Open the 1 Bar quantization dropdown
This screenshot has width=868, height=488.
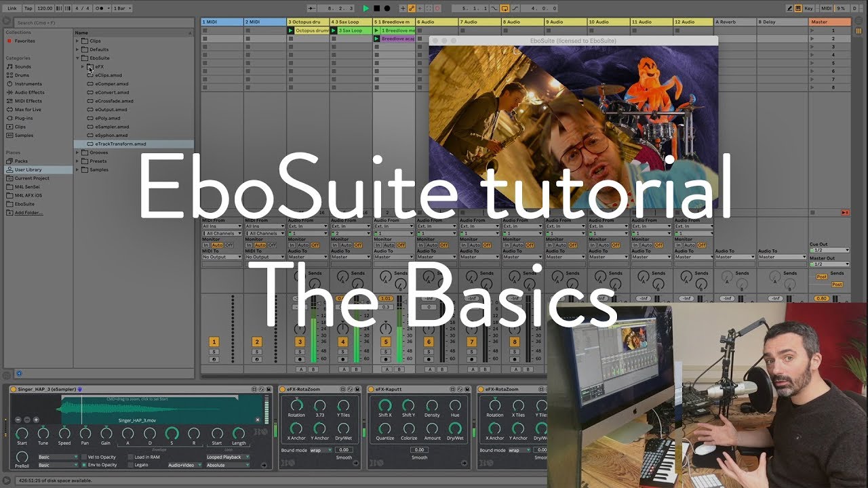(x=123, y=8)
